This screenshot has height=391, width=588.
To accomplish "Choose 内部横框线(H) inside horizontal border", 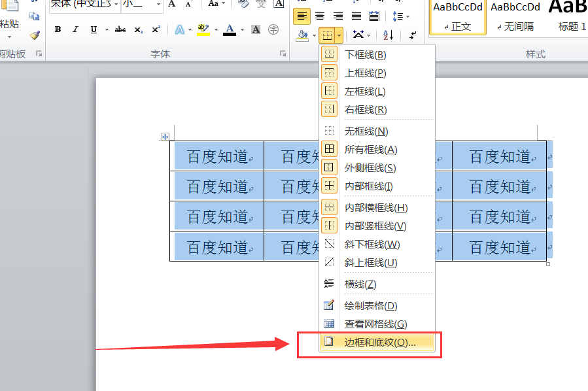I will (x=377, y=208).
